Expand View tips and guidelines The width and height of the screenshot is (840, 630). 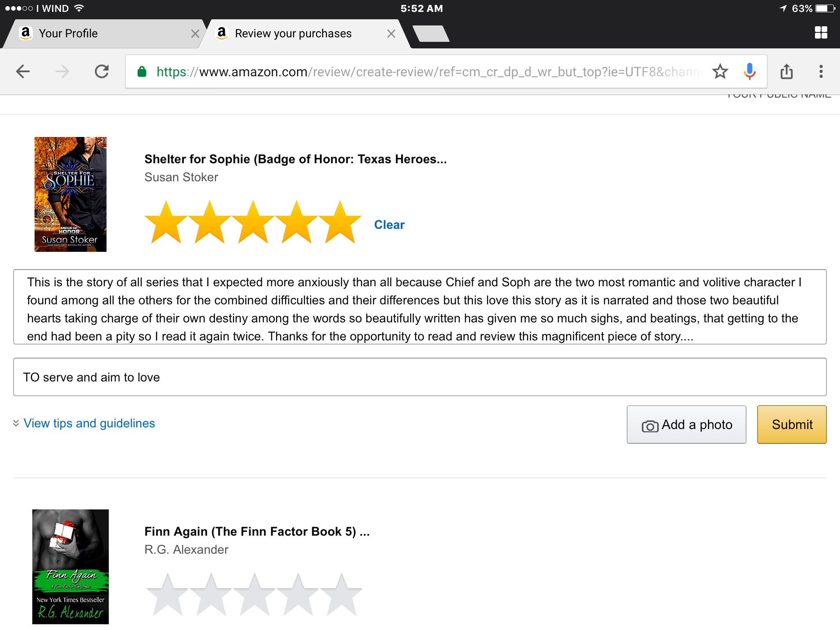[89, 423]
